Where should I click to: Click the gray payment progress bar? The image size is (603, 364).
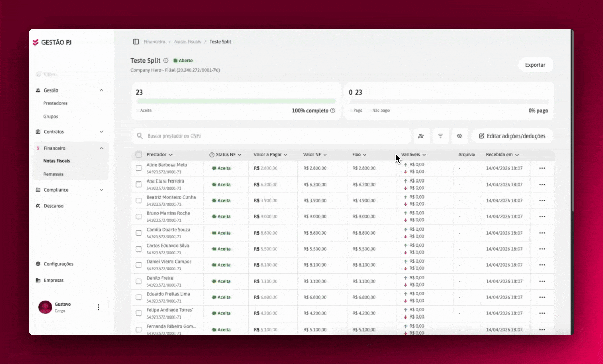click(449, 101)
